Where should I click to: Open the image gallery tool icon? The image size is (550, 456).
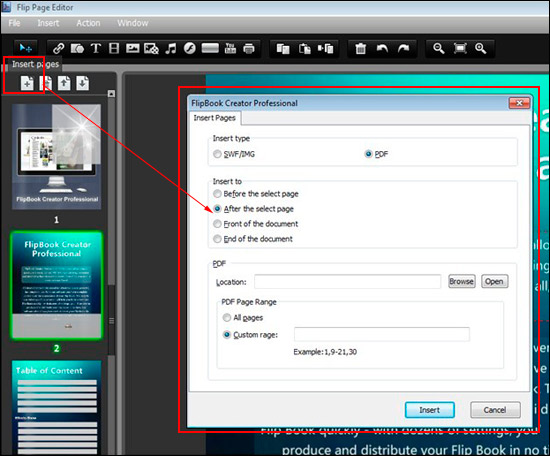point(152,48)
